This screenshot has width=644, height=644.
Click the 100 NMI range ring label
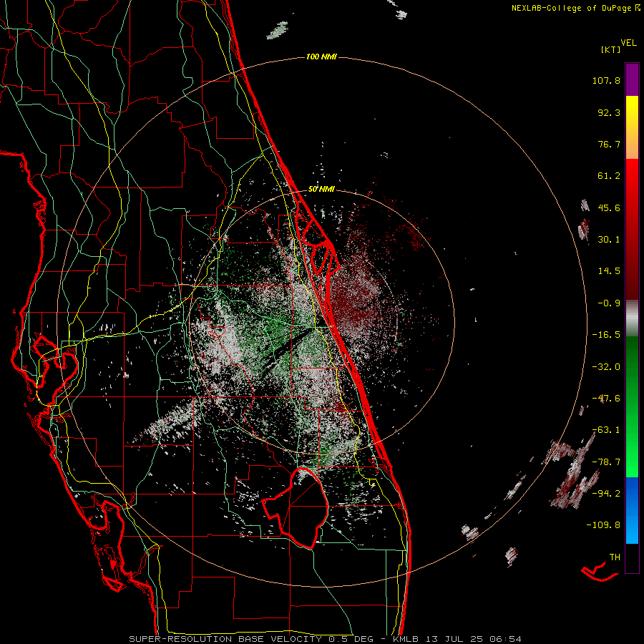tap(321, 57)
